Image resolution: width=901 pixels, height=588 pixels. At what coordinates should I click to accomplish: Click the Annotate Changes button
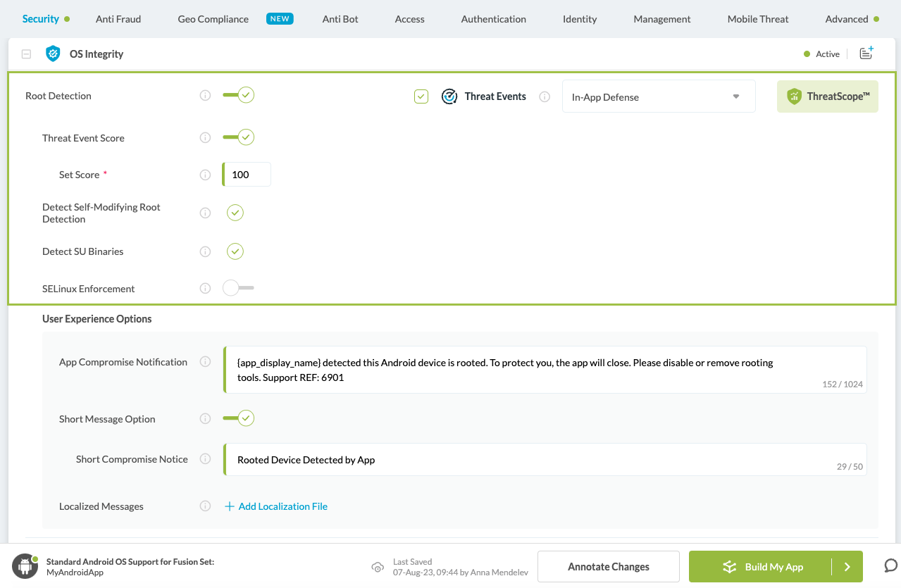(607, 566)
